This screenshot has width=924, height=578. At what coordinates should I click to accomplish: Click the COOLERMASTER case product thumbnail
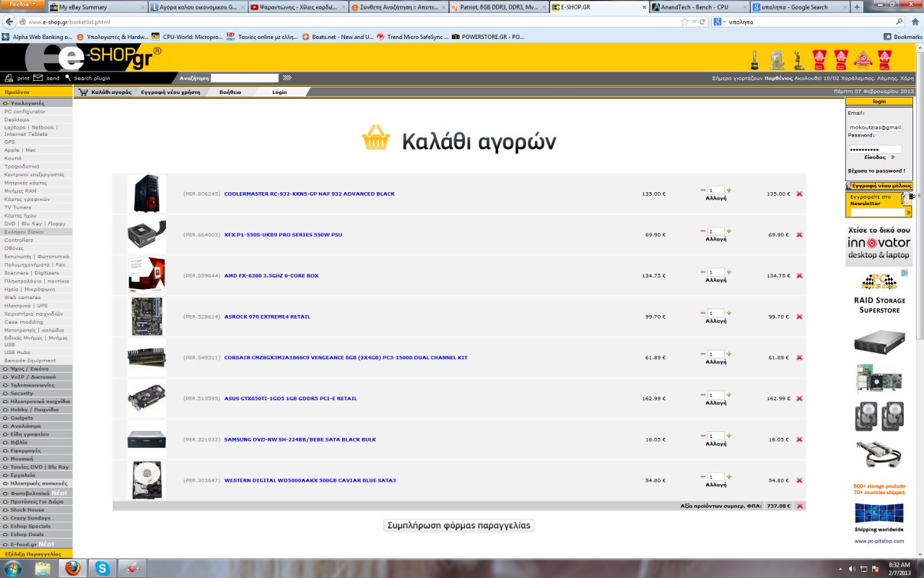pyautogui.click(x=147, y=194)
